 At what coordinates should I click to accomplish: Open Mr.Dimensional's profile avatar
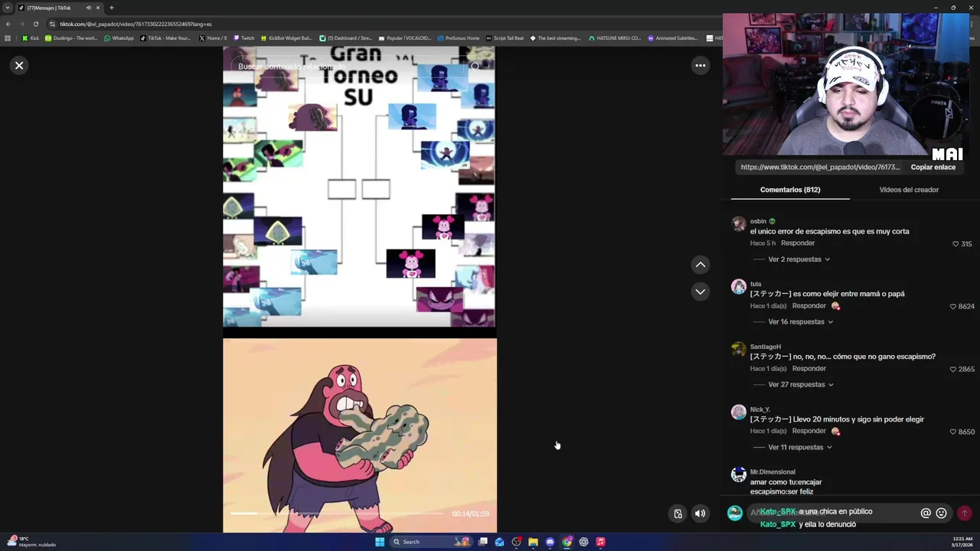739,475
